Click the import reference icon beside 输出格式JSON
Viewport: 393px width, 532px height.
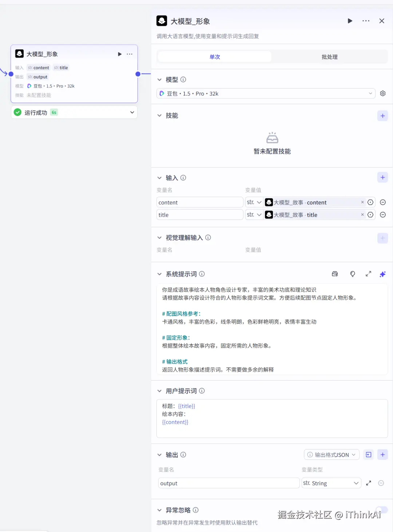[368, 454]
